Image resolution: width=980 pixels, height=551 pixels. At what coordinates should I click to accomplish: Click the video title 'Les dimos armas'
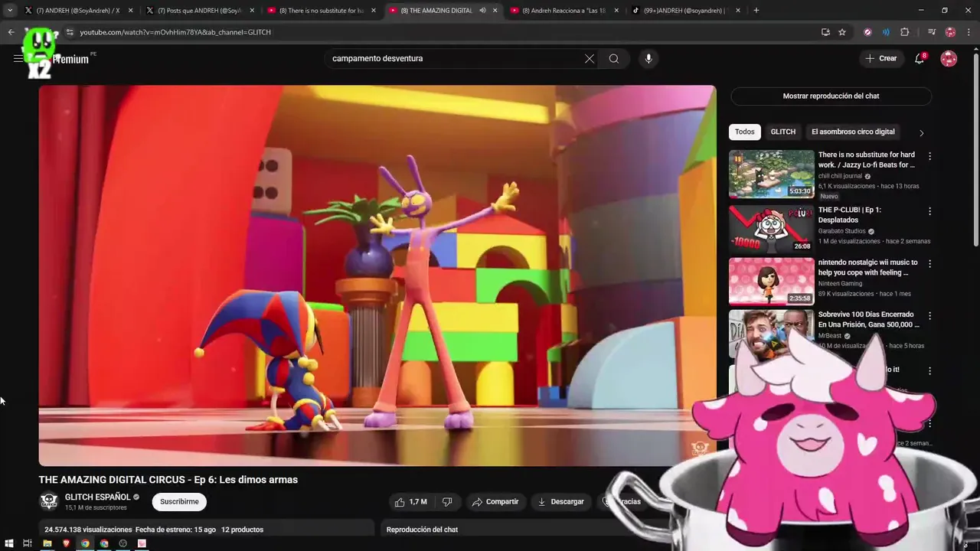click(x=258, y=480)
